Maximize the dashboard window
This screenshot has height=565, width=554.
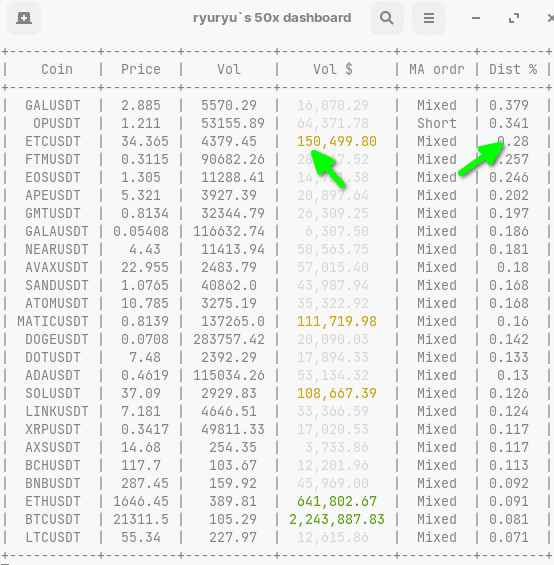[x=514, y=18]
